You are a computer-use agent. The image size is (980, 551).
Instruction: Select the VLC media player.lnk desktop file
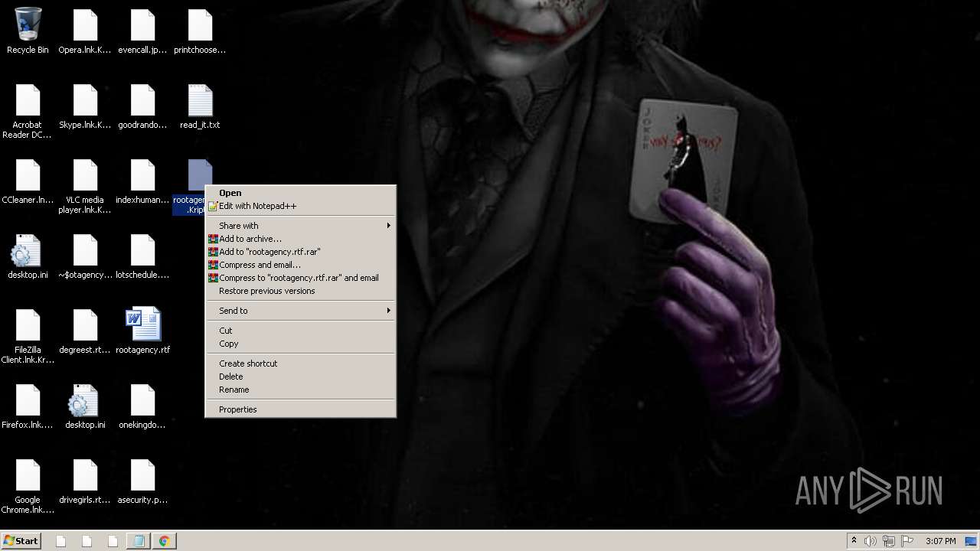pyautogui.click(x=85, y=186)
